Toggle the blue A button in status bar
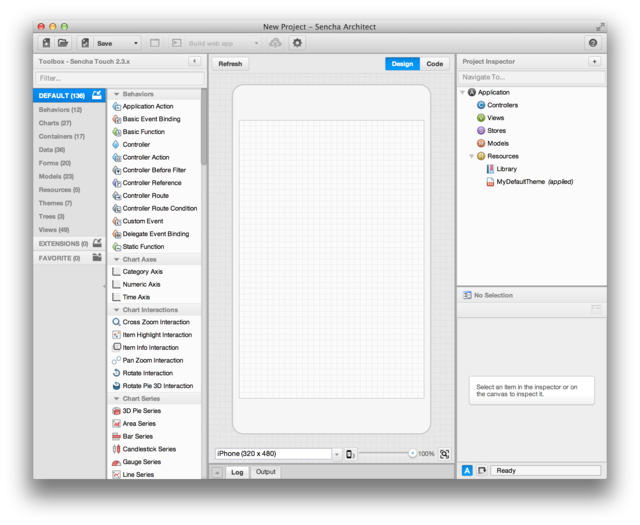The width and height of the screenshot is (640, 525). click(x=467, y=470)
